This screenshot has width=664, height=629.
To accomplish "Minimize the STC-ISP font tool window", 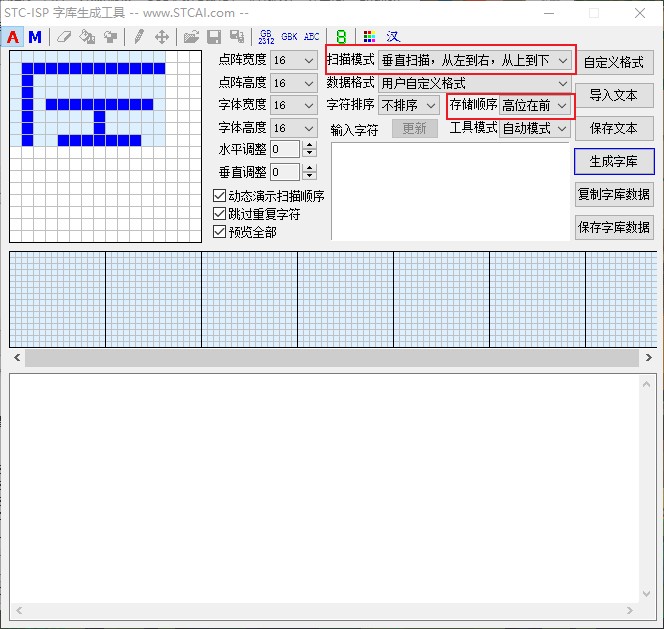I will (x=549, y=13).
